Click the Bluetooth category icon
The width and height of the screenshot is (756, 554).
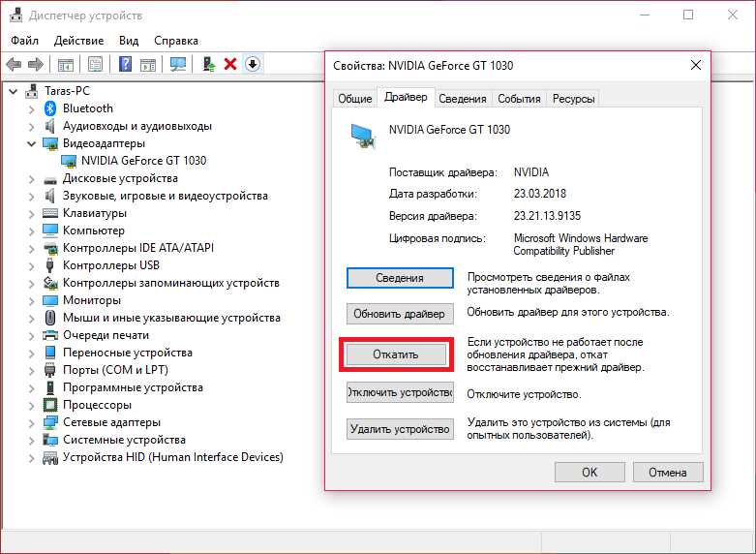pyautogui.click(x=50, y=108)
